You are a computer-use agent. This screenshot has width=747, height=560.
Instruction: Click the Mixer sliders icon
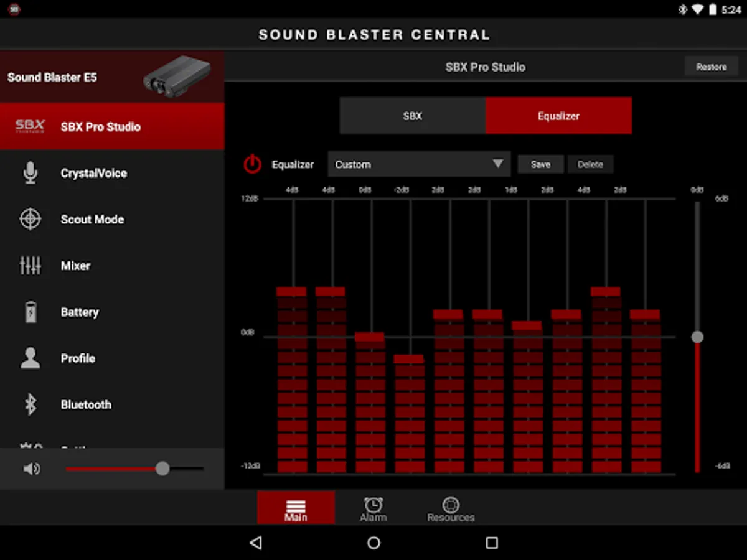point(30,266)
